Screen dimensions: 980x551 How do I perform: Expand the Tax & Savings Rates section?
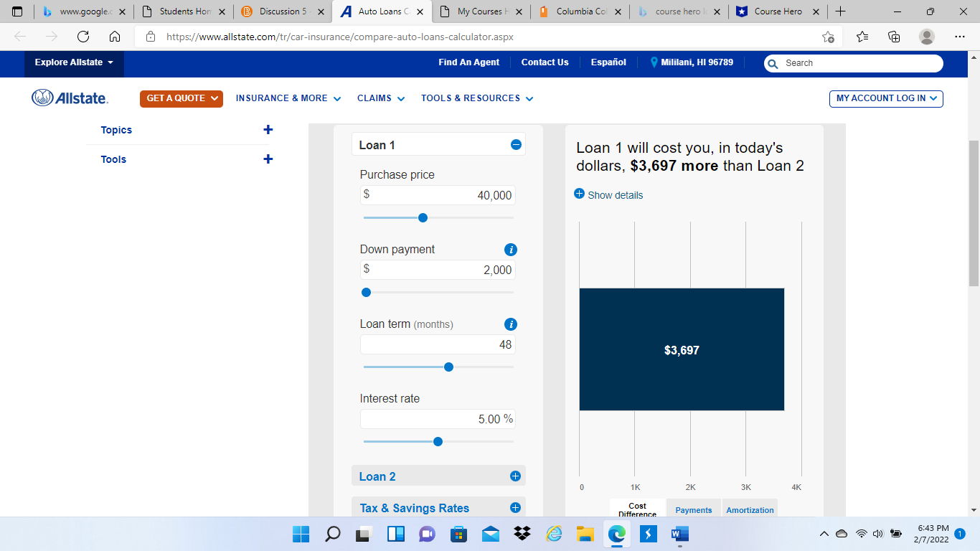[x=514, y=507]
